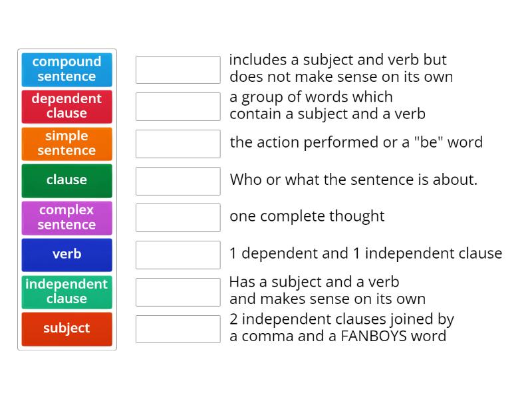The width and height of the screenshot is (532, 399).
Task: Click the definition about action performed
Action: [356, 142]
